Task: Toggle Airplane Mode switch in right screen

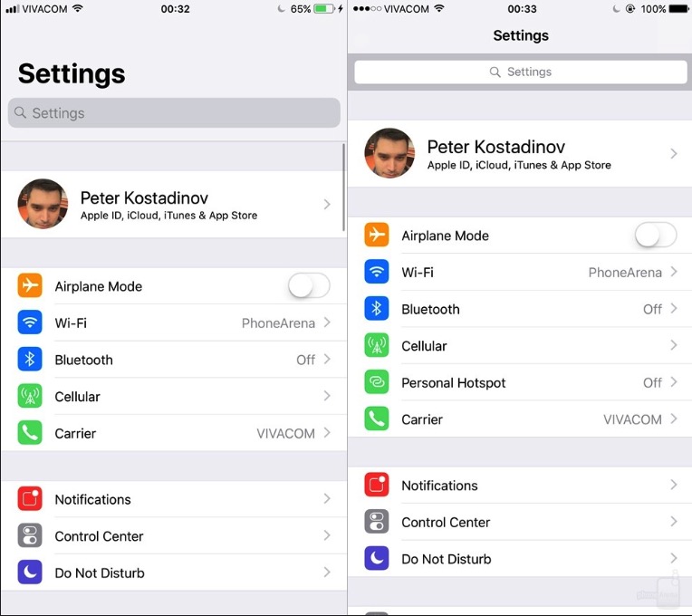Action: point(656,235)
